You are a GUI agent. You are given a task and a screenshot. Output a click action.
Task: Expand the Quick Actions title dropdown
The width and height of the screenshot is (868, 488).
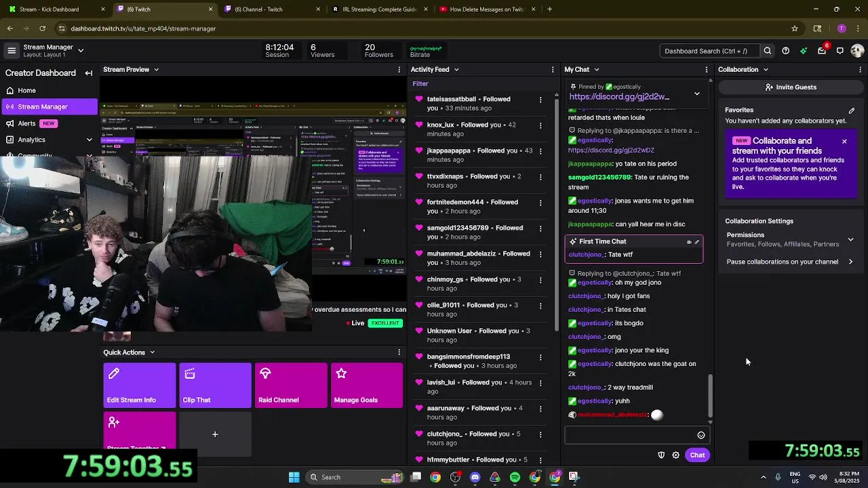[x=152, y=352]
